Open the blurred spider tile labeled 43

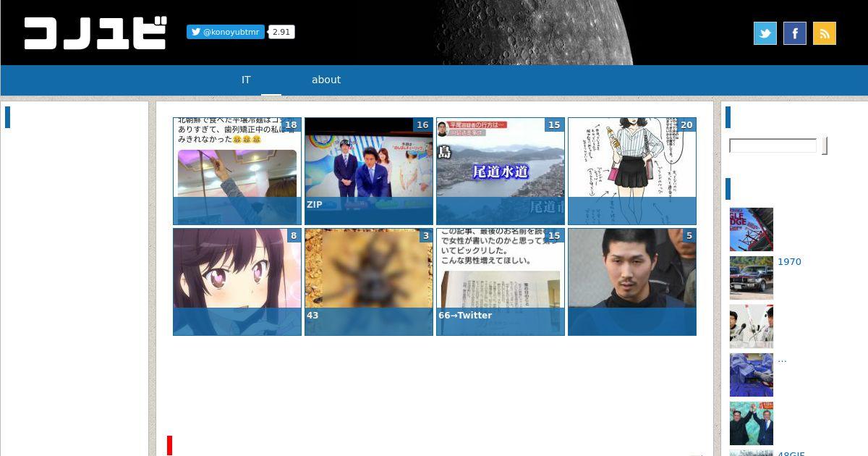[x=369, y=282]
